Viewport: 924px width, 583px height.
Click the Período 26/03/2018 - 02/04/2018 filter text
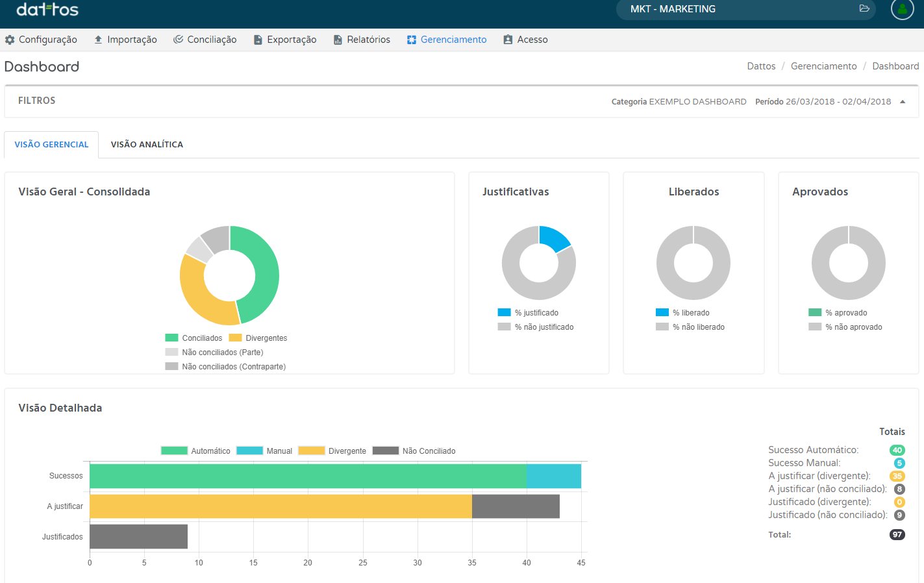click(823, 102)
